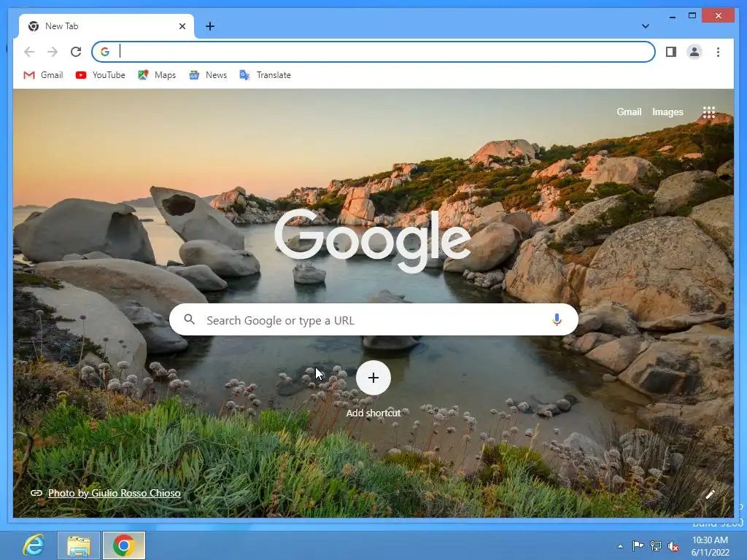This screenshot has width=747, height=560.
Task: Focus the address bar field
Action: (x=373, y=52)
